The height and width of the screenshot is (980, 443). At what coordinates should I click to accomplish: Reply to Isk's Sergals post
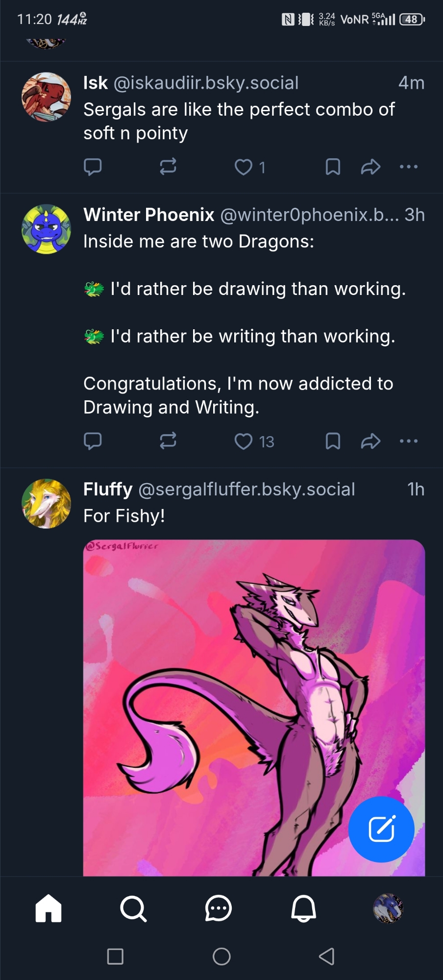[x=93, y=167]
